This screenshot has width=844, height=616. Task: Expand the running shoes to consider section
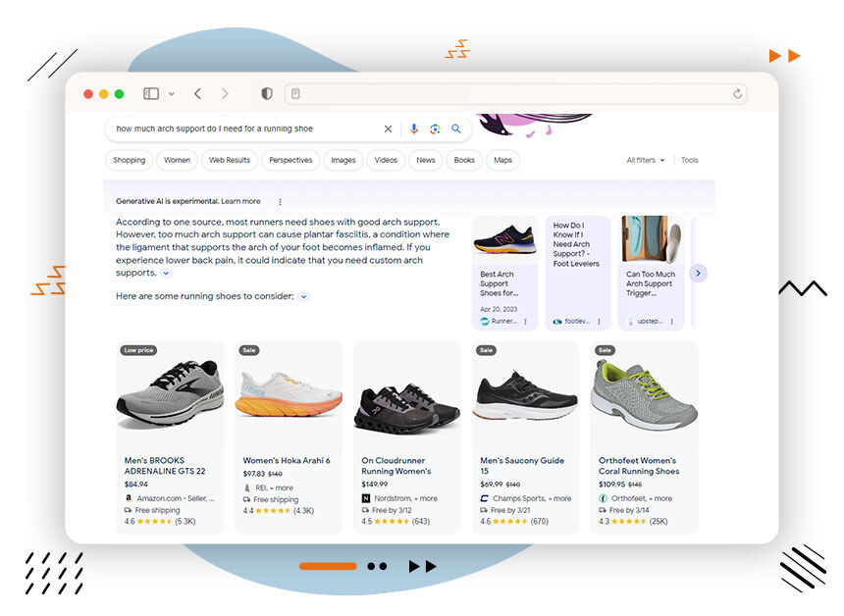(x=303, y=295)
